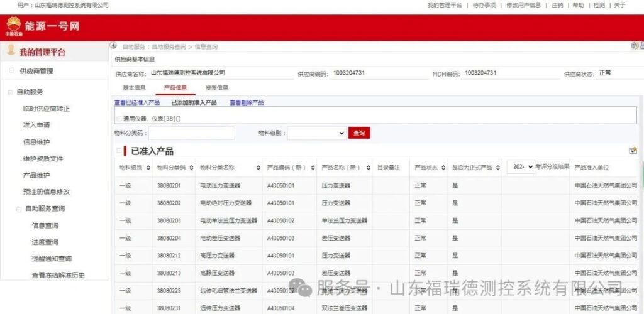Sort by the 产品状态 column arrows
This screenshot has width=644, height=314.
point(444,168)
